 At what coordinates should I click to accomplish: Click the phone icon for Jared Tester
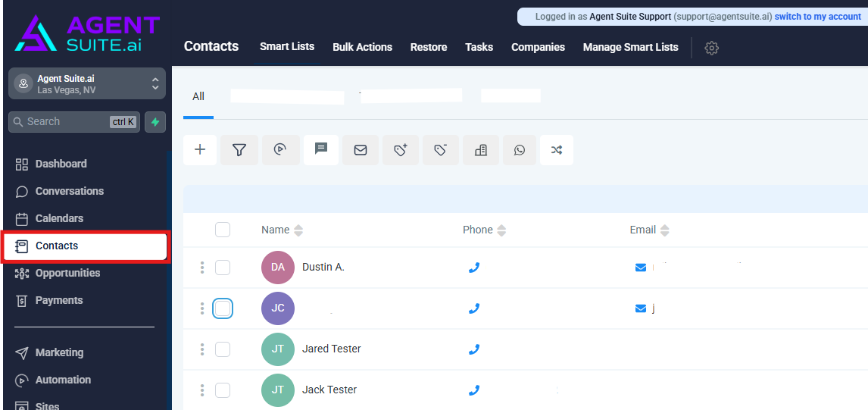474,349
